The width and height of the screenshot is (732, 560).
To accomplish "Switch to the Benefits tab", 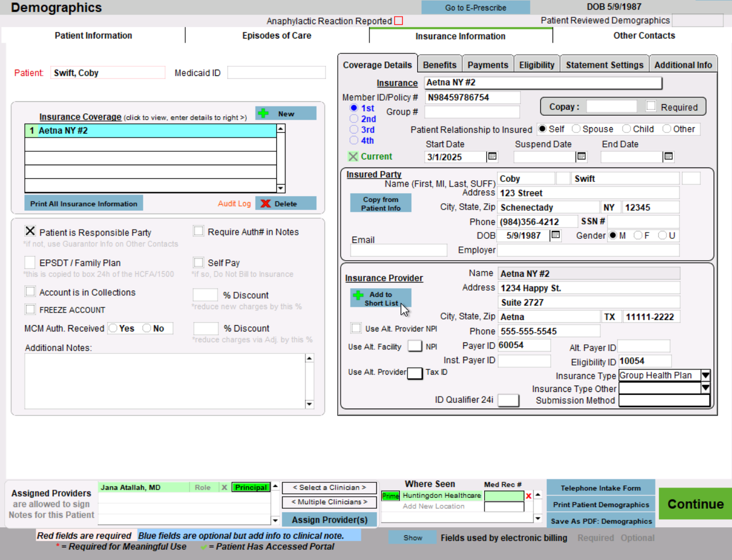I will click(440, 65).
